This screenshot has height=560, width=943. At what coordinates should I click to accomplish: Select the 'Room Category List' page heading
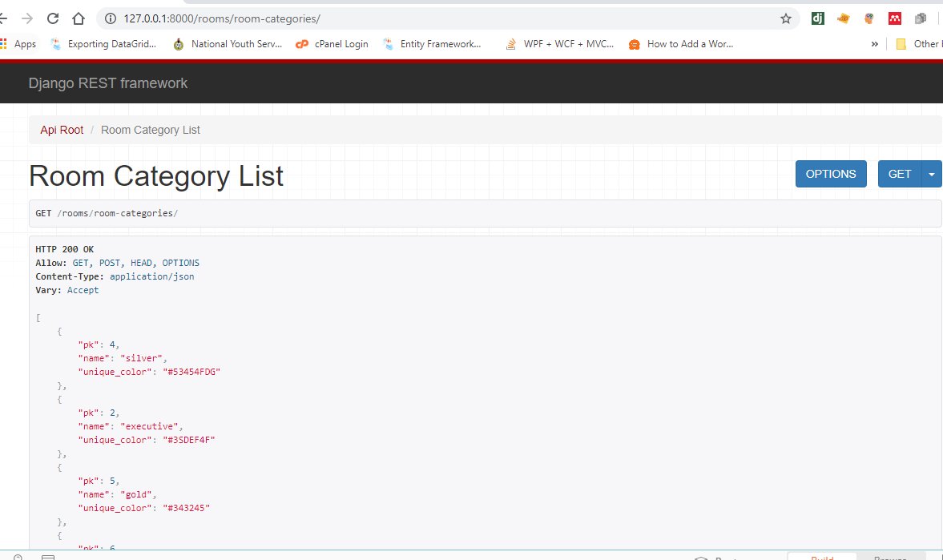click(155, 175)
